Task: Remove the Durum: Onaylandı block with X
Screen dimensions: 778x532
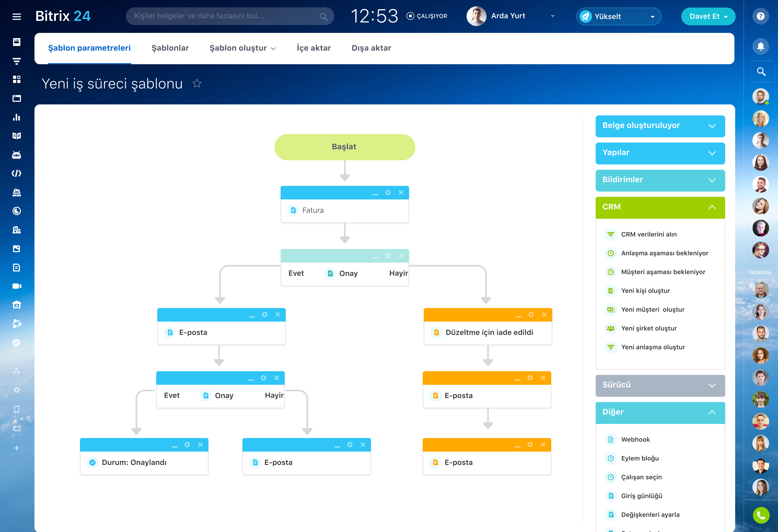Action: (200, 445)
